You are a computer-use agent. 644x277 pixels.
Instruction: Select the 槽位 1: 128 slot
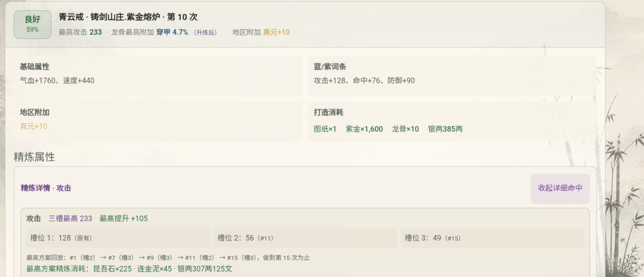[118, 238]
